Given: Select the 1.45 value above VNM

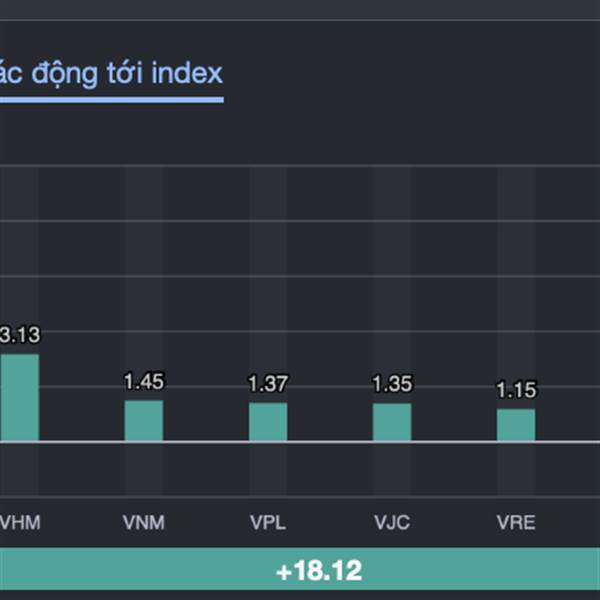Looking at the screenshot, I should click(143, 382).
